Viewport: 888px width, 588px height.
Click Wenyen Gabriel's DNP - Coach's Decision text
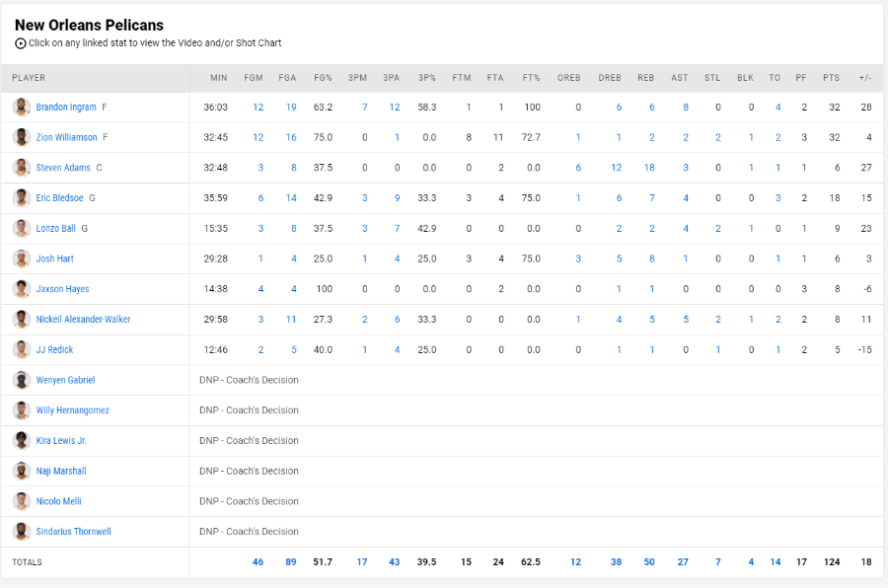(249, 380)
